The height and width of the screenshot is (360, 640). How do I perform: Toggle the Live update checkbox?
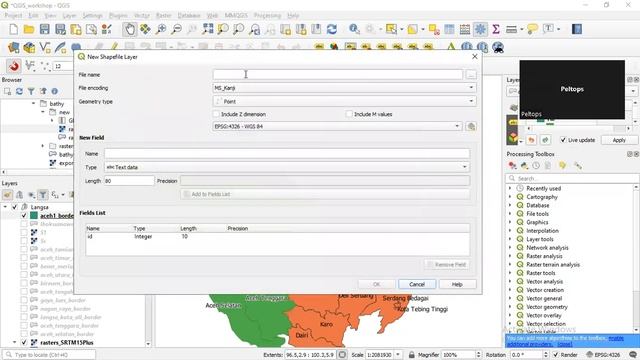[563, 140]
